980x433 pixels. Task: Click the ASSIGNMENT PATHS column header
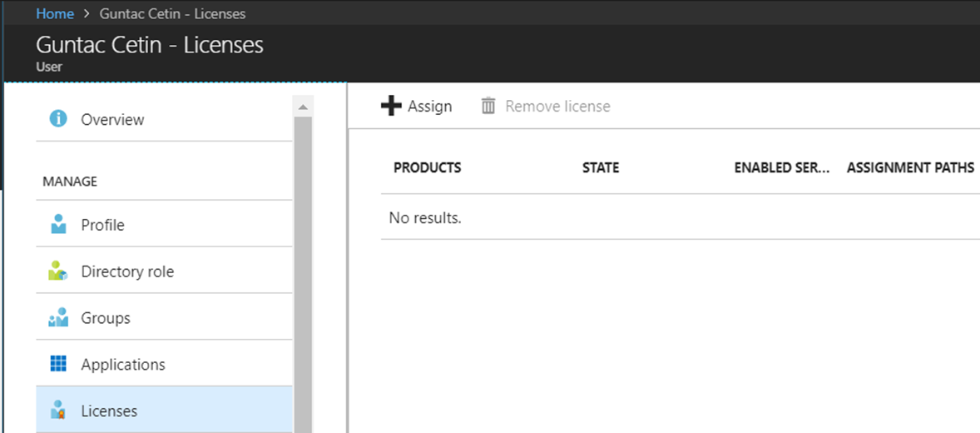point(911,167)
